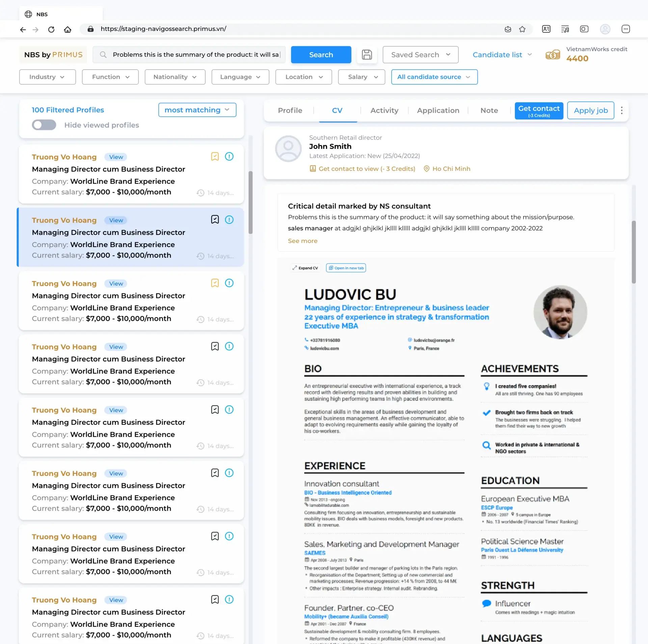The width and height of the screenshot is (648, 644).
Task: Click the info icon on the first profile card
Action: (229, 157)
